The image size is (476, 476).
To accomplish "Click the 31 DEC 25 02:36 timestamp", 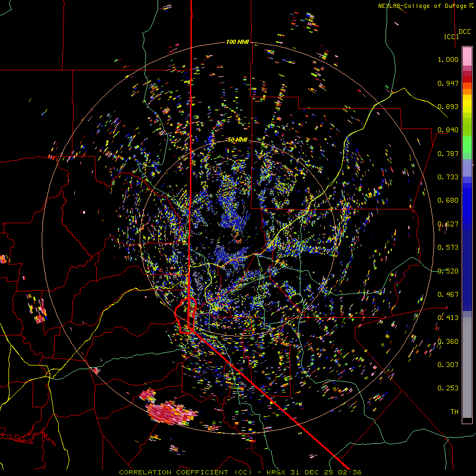I will 326,472.
